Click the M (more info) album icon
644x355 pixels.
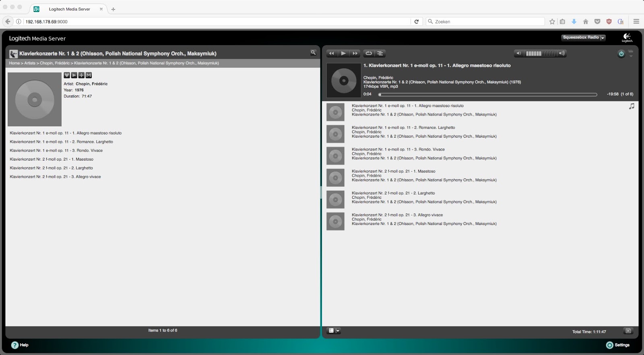click(89, 75)
